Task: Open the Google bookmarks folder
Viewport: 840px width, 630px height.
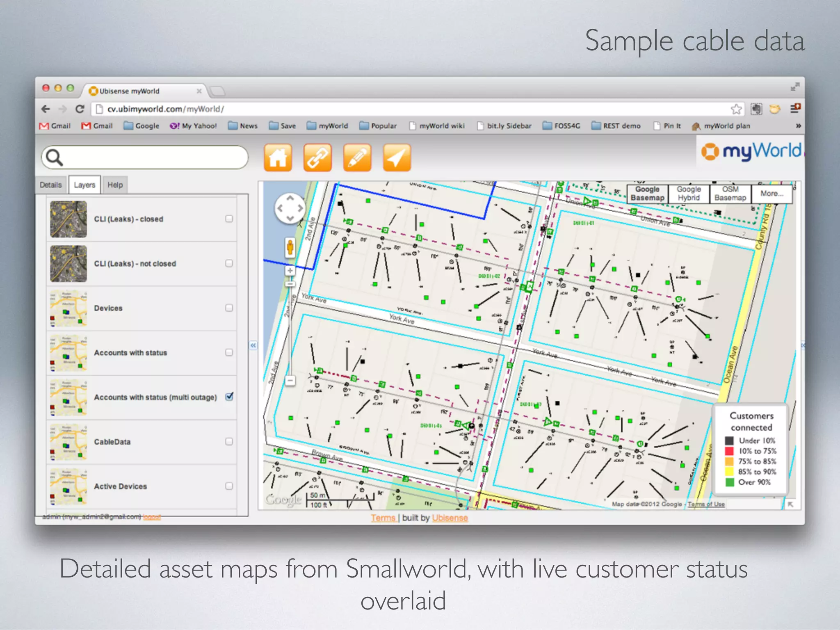Action: (142, 126)
